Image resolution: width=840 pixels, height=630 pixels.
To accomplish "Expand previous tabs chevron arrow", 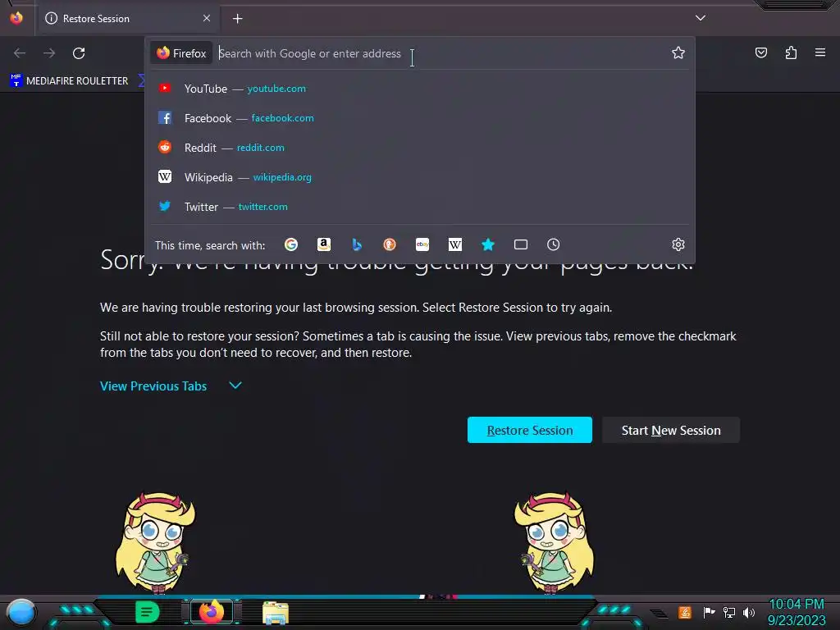I will pos(235,386).
